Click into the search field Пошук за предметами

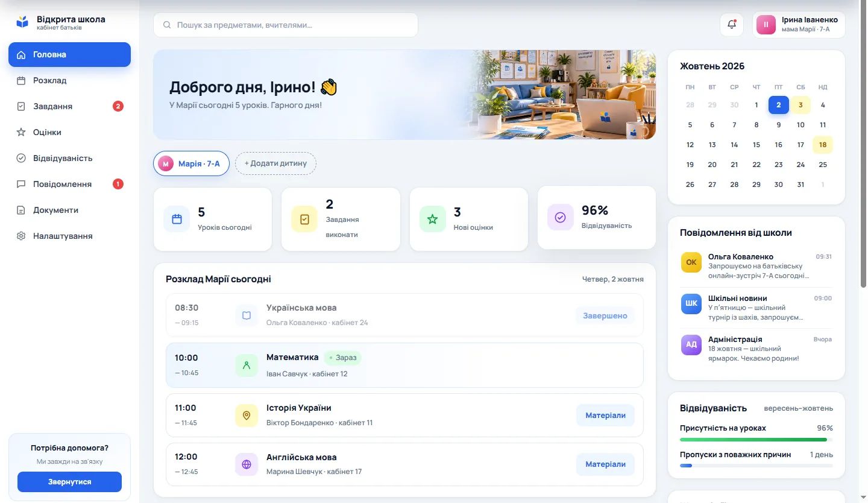[286, 25]
